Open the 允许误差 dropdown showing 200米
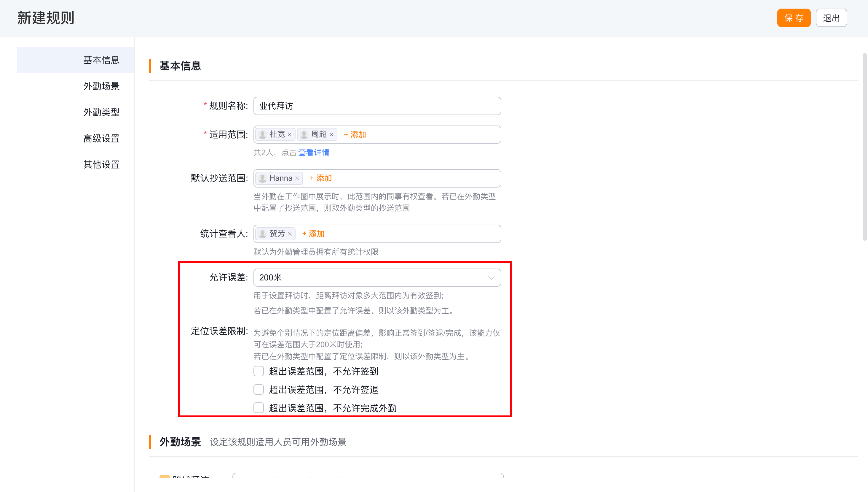The height and width of the screenshot is (492, 868). tap(377, 278)
